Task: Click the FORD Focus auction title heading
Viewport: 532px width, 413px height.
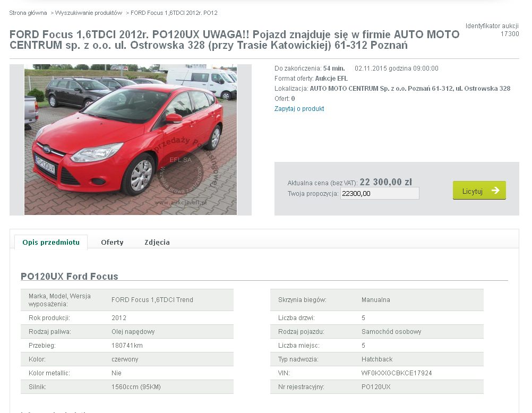Action: 235,40
